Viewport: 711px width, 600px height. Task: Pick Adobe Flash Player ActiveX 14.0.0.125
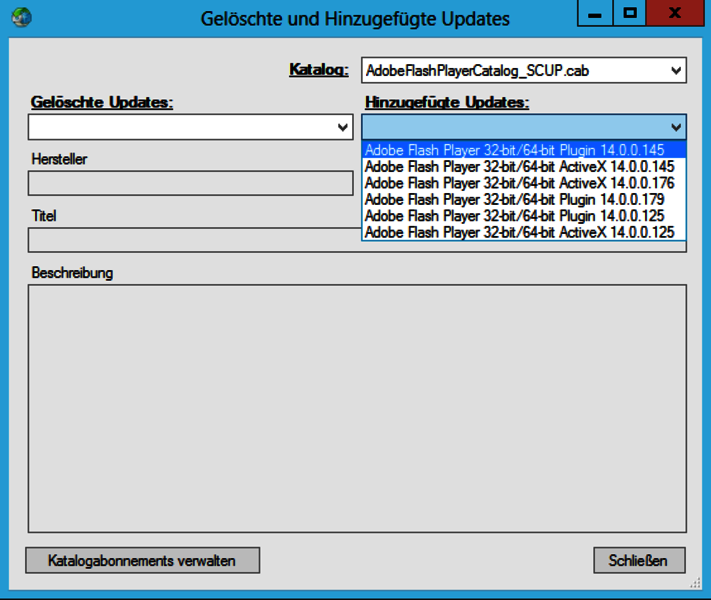524,232
